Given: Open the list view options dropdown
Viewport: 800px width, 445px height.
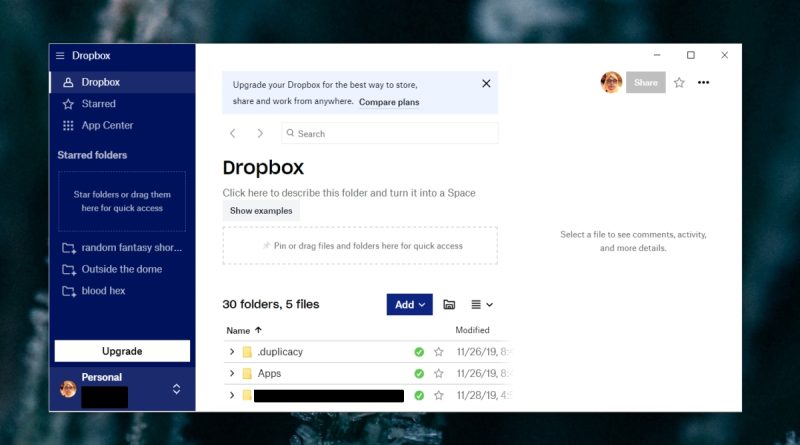Looking at the screenshot, I should pyautogui.click(x=482, y=305).
